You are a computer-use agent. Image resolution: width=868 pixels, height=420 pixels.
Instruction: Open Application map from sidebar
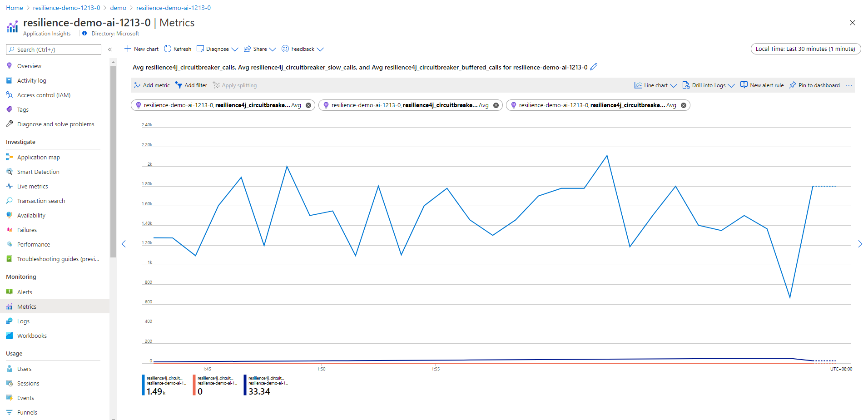click(38, 157)
